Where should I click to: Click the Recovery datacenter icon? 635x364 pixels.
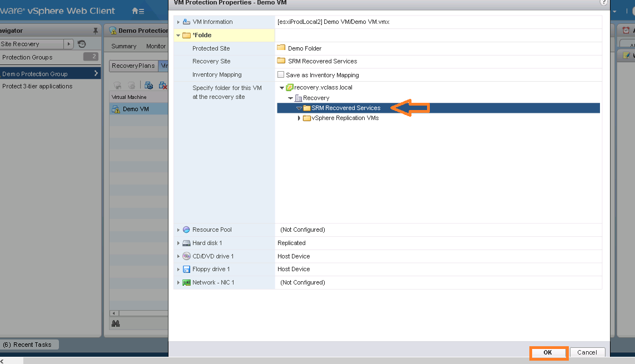299,98
